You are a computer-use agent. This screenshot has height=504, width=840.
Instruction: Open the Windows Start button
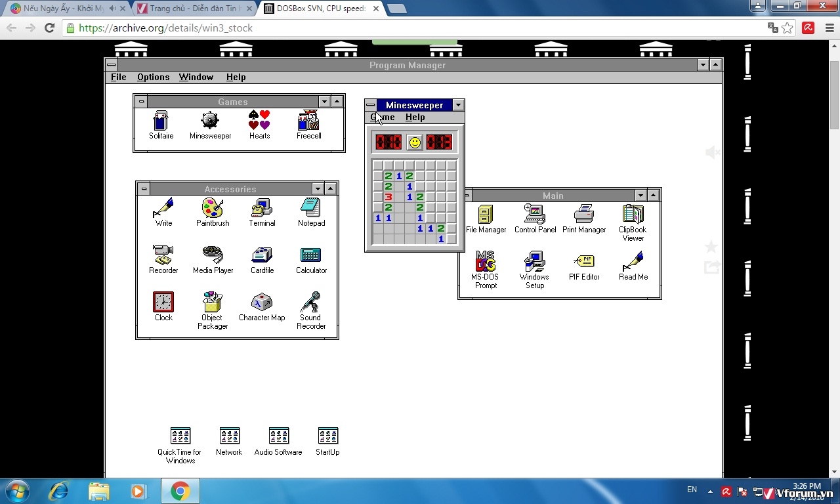pos(18,491)
